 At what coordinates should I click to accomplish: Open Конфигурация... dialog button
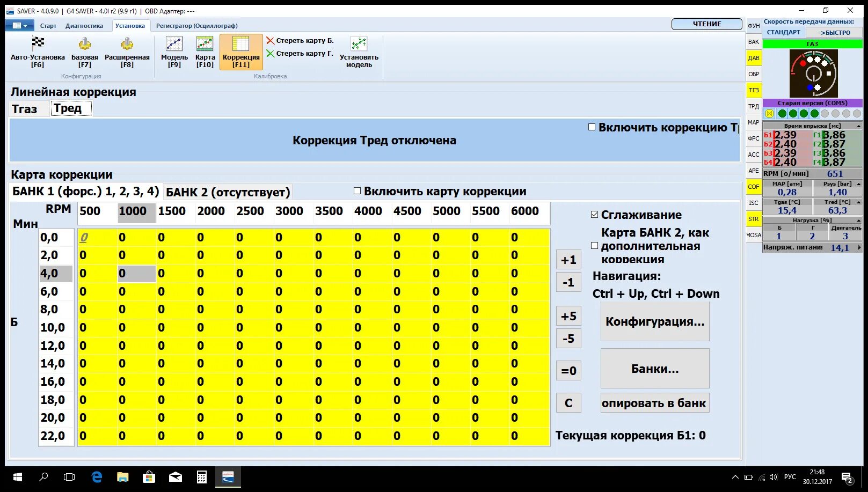click(655, 321)
